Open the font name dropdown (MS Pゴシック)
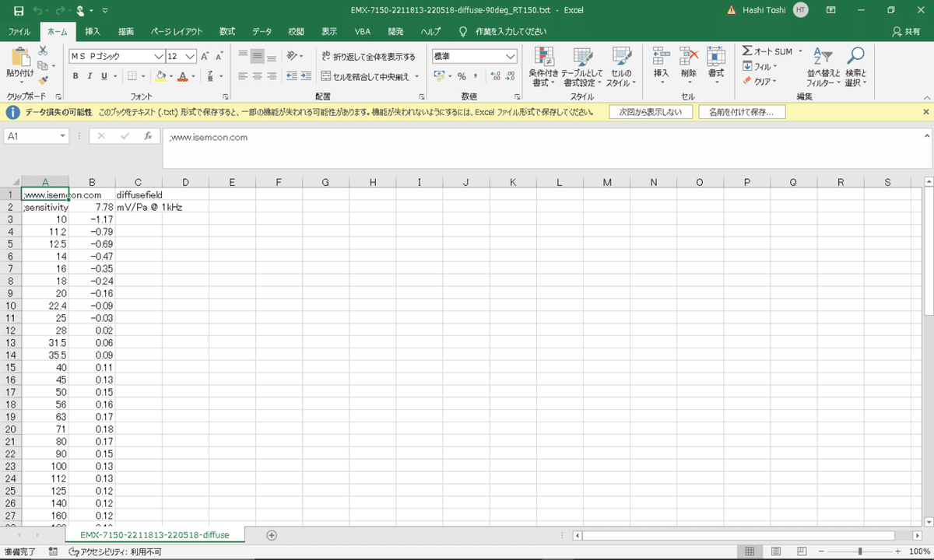The height and width of the screenshot is (560, 934). 159,57
